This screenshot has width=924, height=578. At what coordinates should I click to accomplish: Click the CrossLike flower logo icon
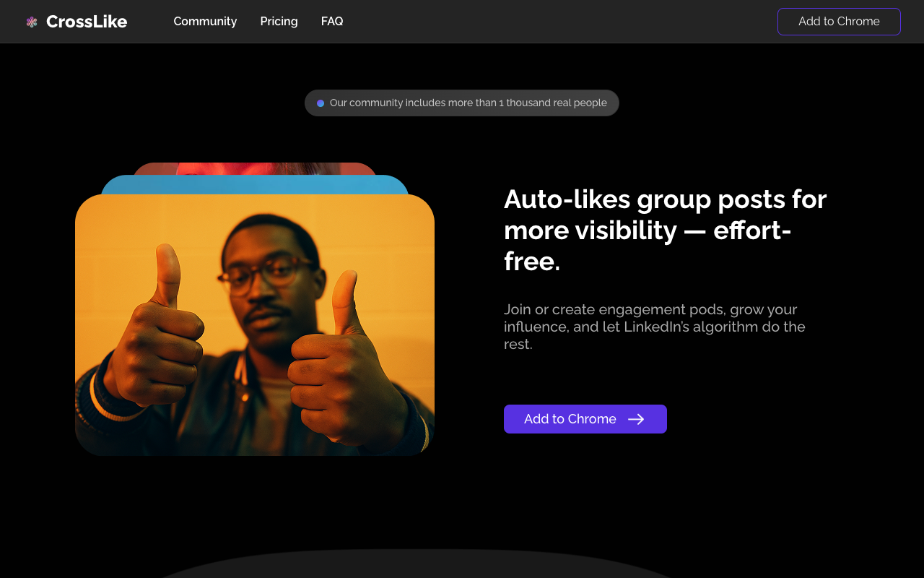[x=32, y=22]
